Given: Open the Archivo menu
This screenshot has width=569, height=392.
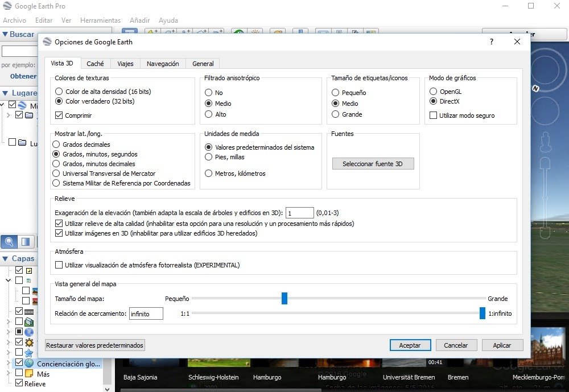Looking at the screenshot, I should coord(15,20).
